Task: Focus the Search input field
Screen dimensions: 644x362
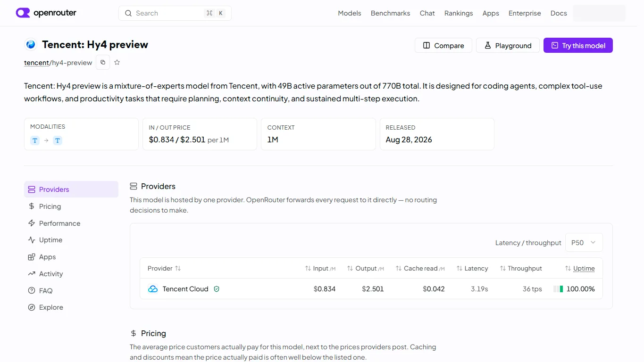Action: pyautogui.click(x=175, y=13)
